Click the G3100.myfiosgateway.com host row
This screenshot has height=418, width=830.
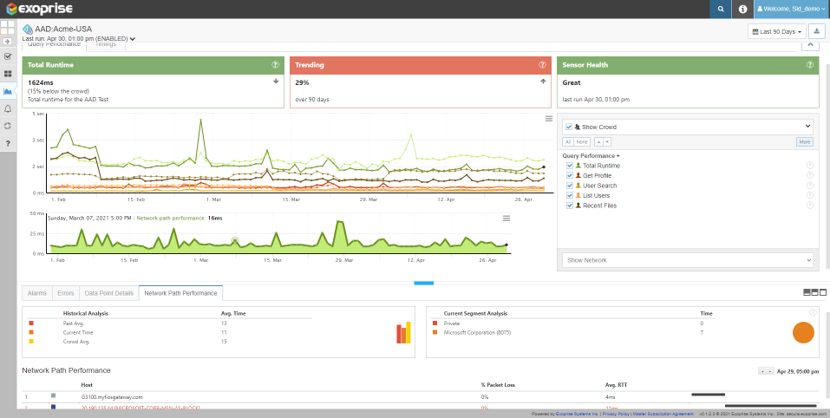tap(423, 396)
